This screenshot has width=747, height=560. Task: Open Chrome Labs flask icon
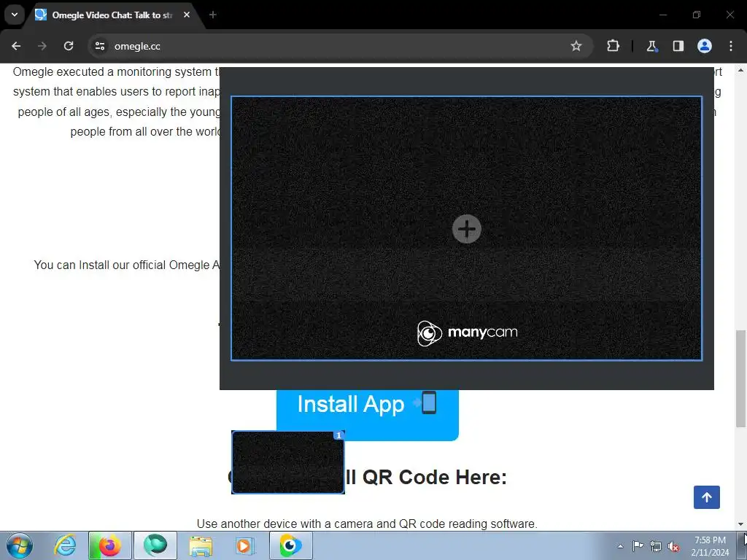(x=651, y=46)
